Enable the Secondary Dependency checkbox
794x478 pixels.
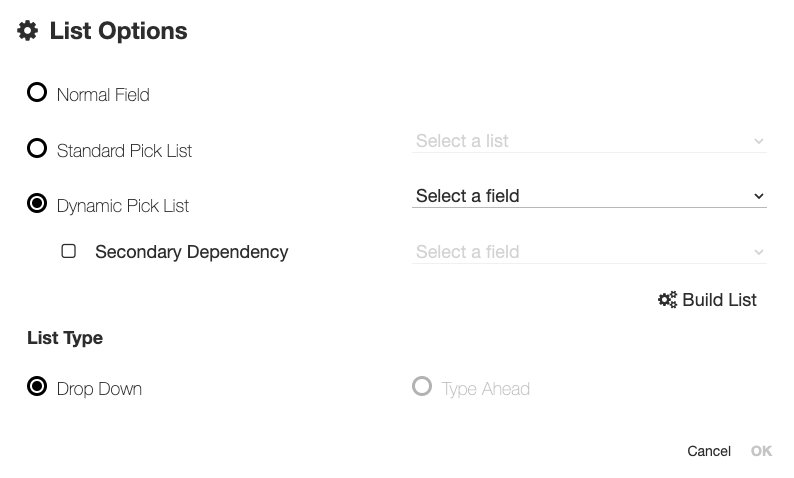coord(69,251)
